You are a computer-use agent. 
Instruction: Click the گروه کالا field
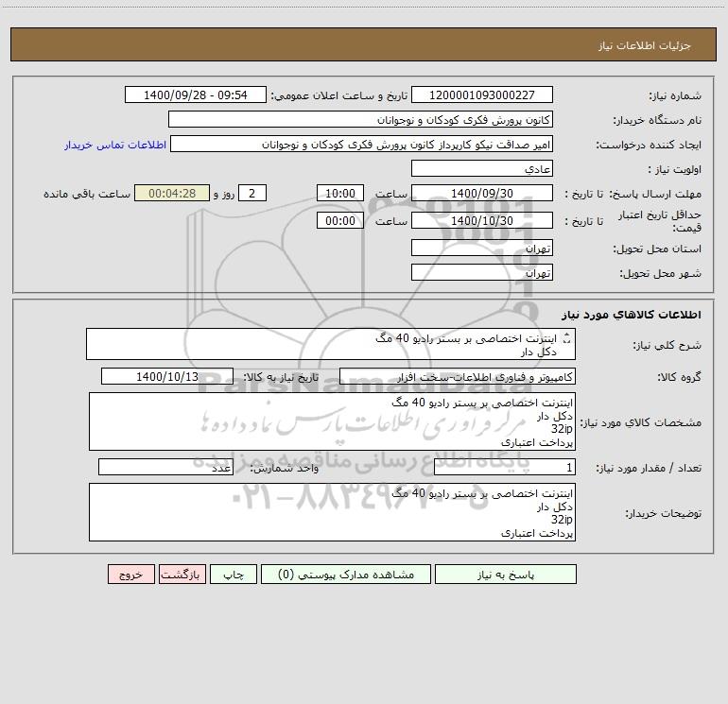(458, 376)
